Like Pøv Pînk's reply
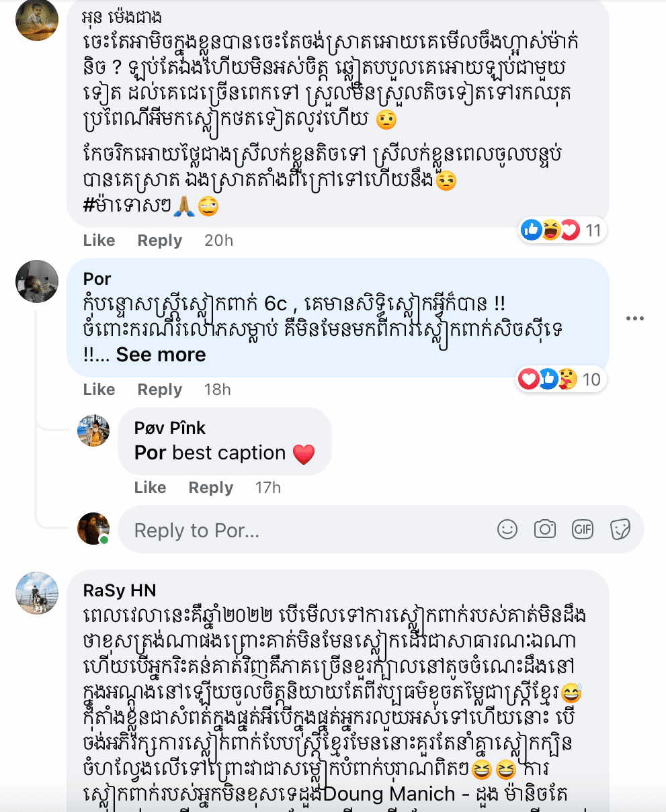The width and height of the screenshot is (666, 812). 150,488
